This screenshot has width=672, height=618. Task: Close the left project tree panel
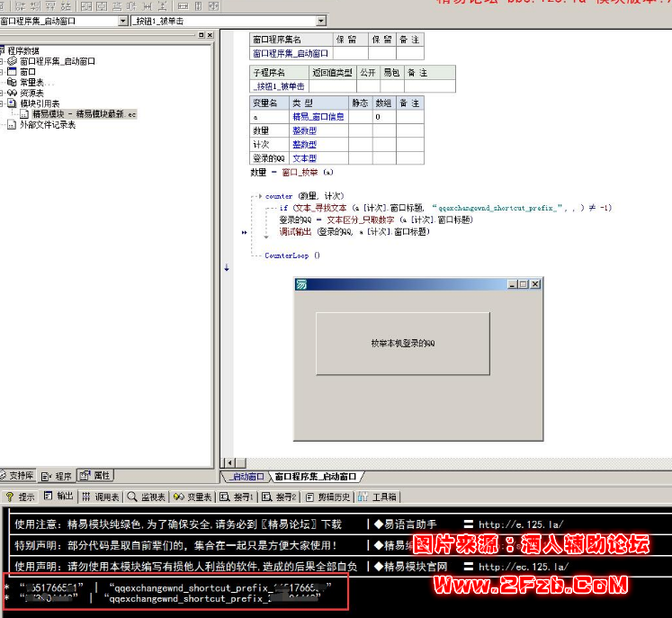click(210, 35)
